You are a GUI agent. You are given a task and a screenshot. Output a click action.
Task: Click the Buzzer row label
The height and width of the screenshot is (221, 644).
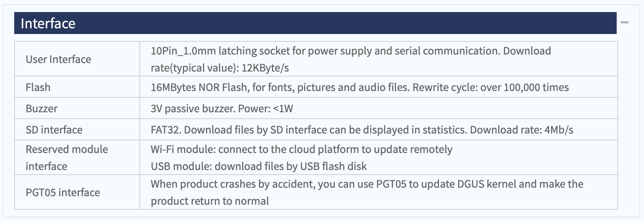point(41,108)
